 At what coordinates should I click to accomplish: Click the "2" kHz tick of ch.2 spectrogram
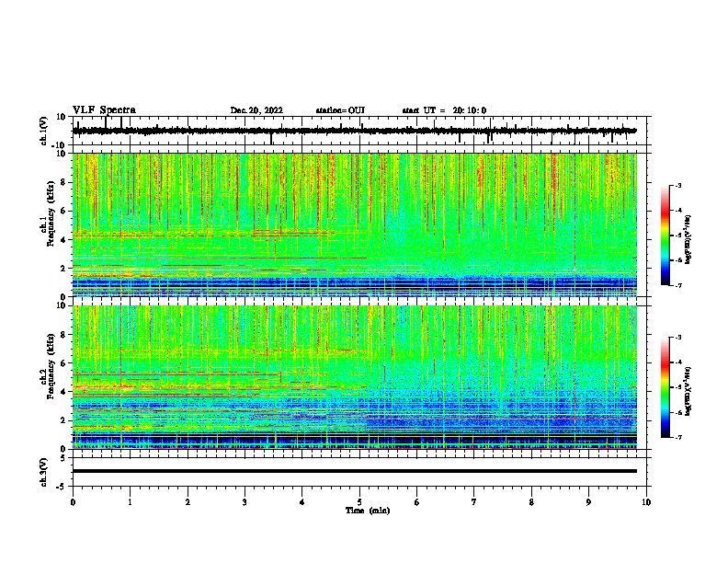63,420
